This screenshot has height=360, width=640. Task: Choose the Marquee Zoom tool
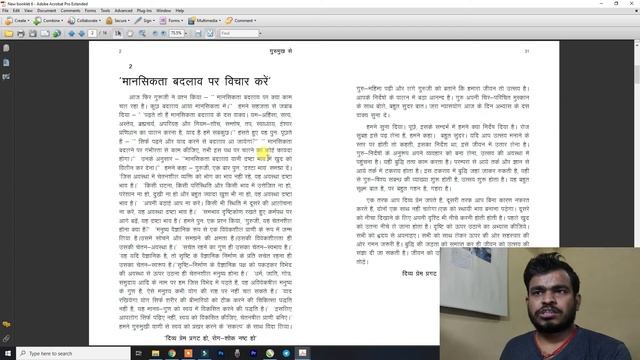142,33
